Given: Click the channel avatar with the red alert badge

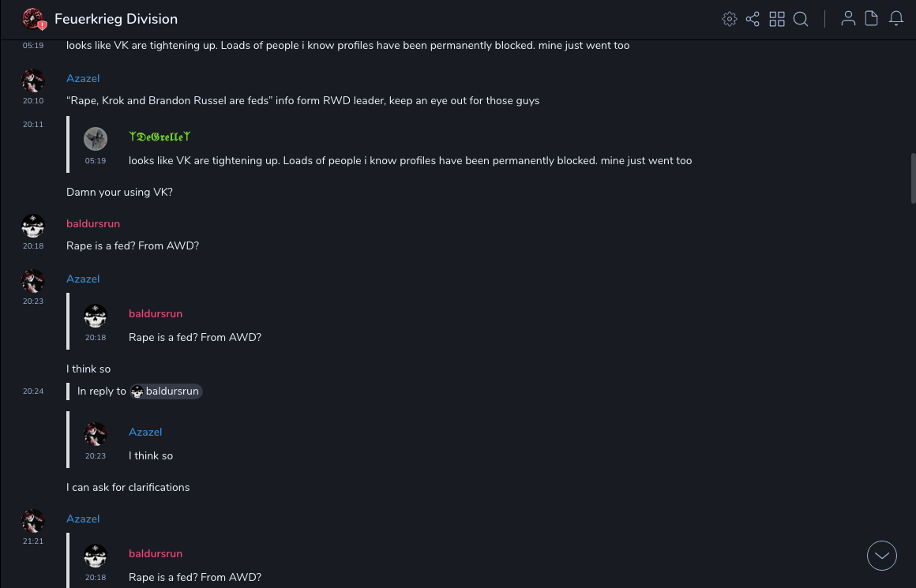Looking at the screenshot, I should [34, 19].
